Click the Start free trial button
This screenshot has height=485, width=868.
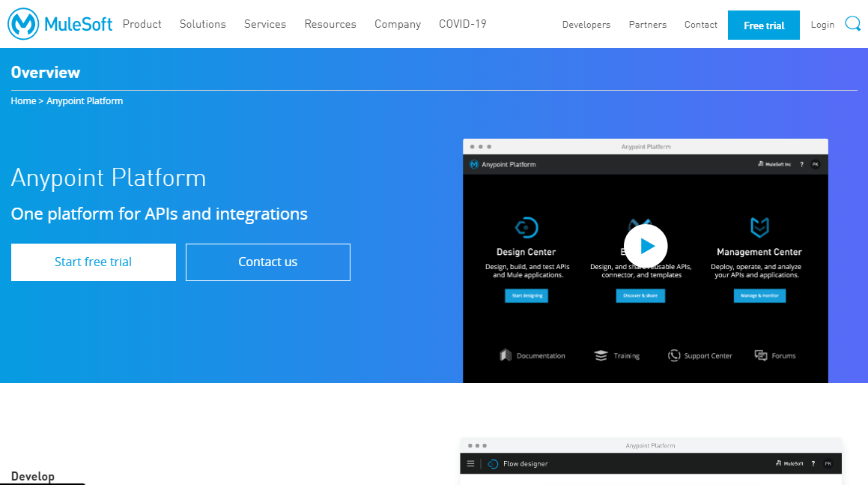[x=94, y=262]
